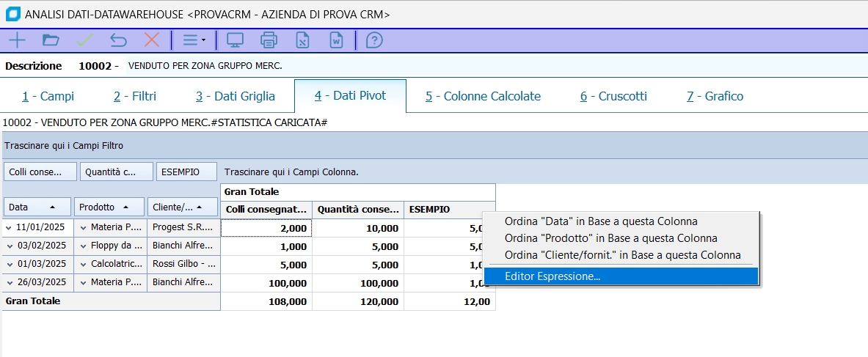
Task: Click the undo arrow icon
Action: (118, 40)
